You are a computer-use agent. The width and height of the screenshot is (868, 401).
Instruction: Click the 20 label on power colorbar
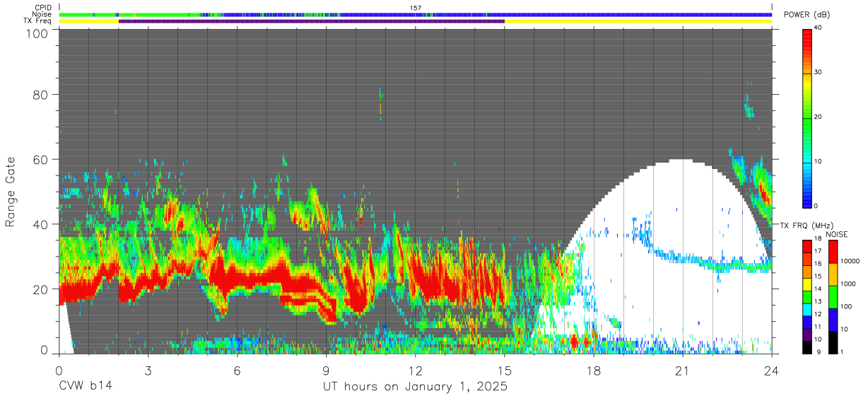click(817, 117)
